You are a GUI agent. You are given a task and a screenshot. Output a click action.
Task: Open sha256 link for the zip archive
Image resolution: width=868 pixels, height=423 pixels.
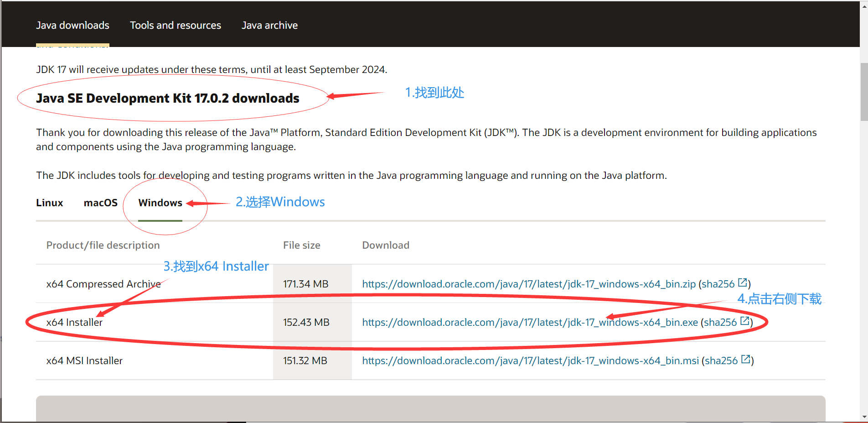click(718, 284)
